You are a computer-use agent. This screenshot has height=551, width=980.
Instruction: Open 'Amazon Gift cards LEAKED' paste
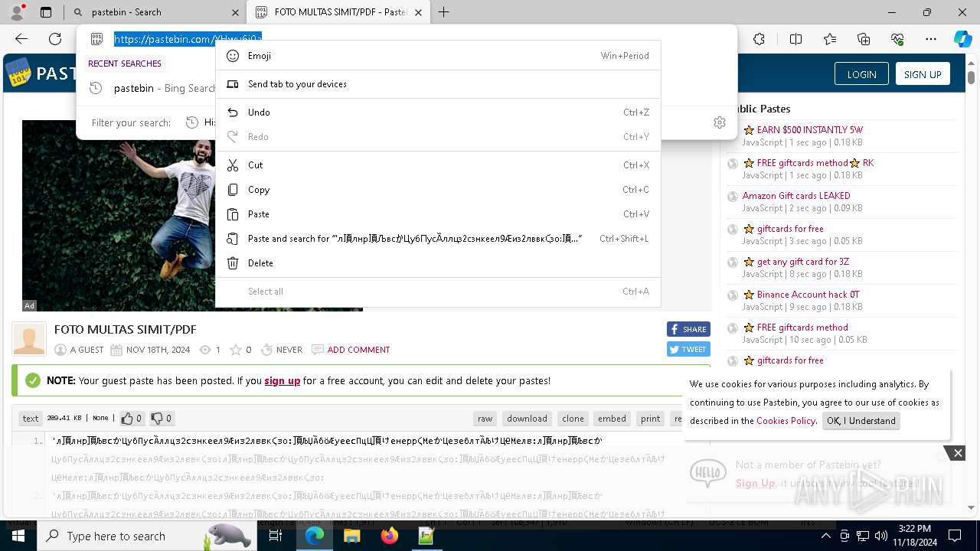coord(796,196)
